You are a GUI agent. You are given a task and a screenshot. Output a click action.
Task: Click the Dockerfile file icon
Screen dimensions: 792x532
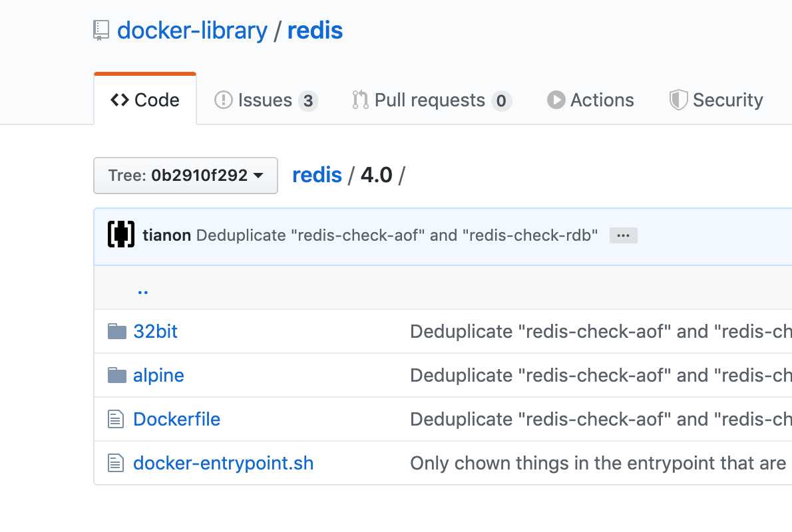(x=116, y=420)
